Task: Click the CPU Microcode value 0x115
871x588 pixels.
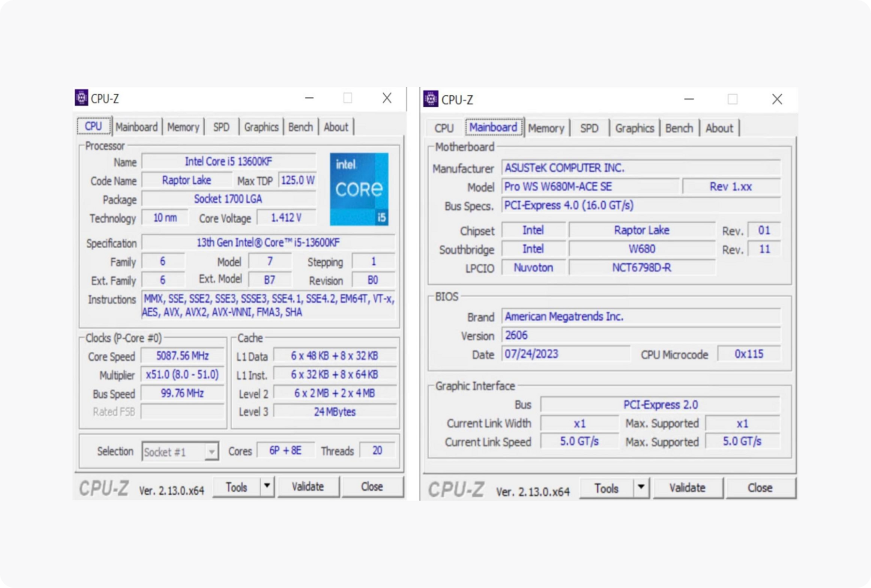Action: pos(749,354)
